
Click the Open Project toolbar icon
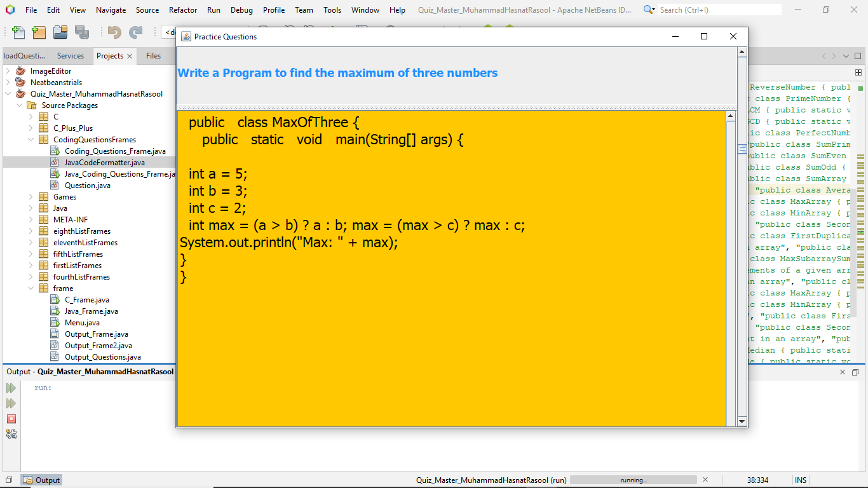tap(60, 32)
